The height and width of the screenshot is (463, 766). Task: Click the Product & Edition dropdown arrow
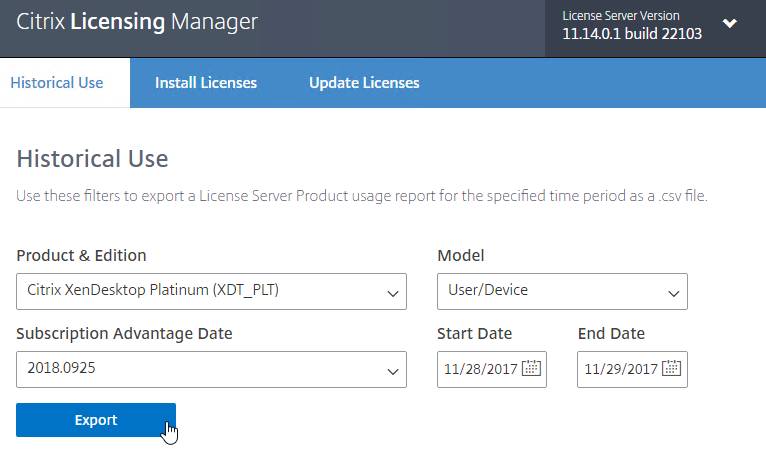[x=392, y=294]
